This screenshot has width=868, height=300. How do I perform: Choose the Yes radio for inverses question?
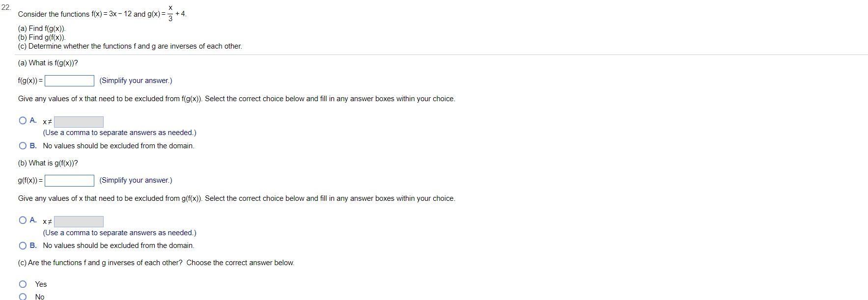click(23, 284)
